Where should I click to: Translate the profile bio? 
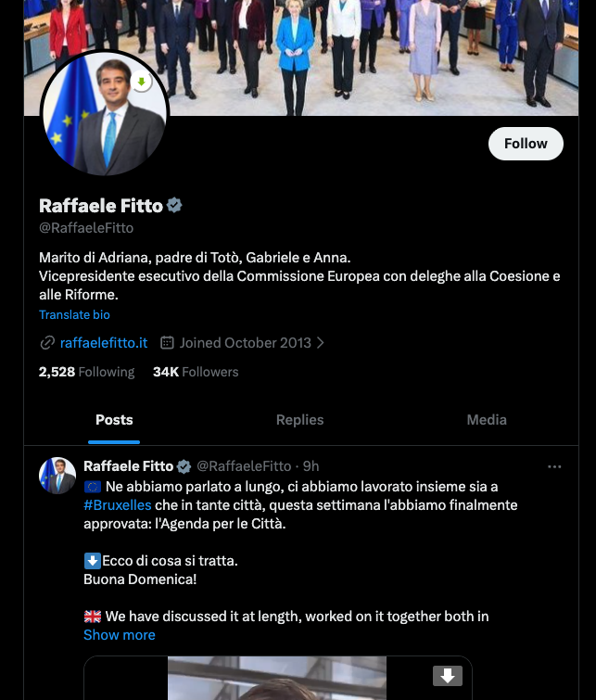coord(74,315)
